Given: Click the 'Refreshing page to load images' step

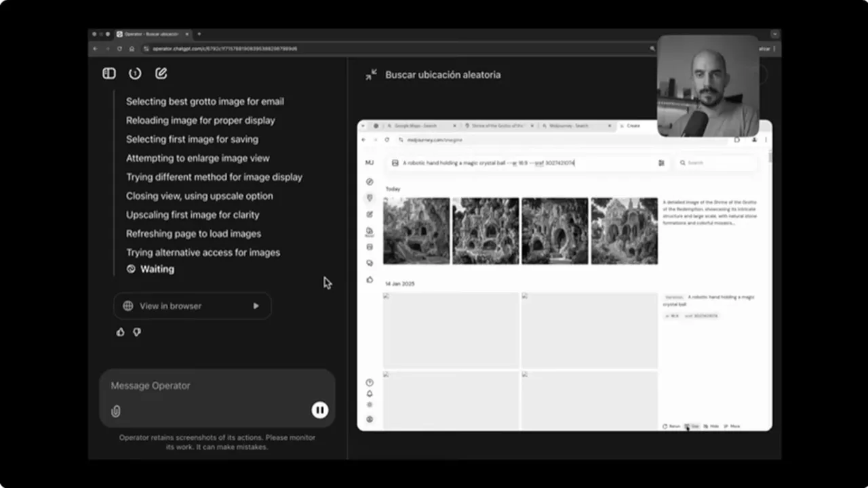Looking at the screenshot, I should click(193, 234).
